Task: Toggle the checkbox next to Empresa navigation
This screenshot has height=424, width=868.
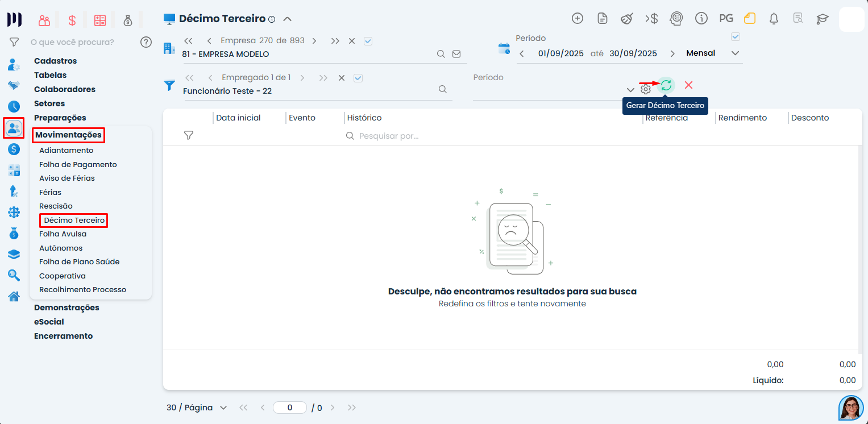Action: (x=368, y=41)
